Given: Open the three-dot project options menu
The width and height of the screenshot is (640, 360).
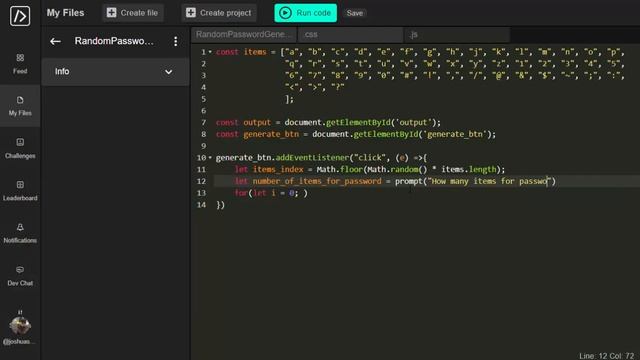Looking at the screenshot, I should point(176,41).
